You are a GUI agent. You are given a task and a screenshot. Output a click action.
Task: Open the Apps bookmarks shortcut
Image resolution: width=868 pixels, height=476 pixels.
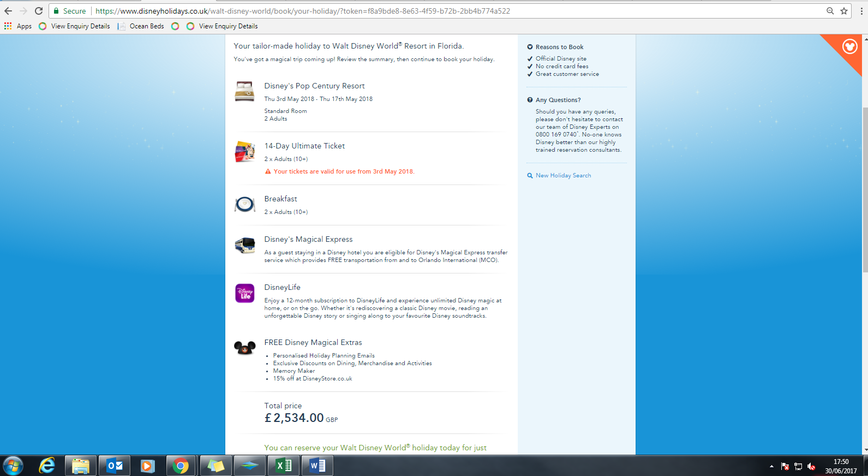[18, 26]
